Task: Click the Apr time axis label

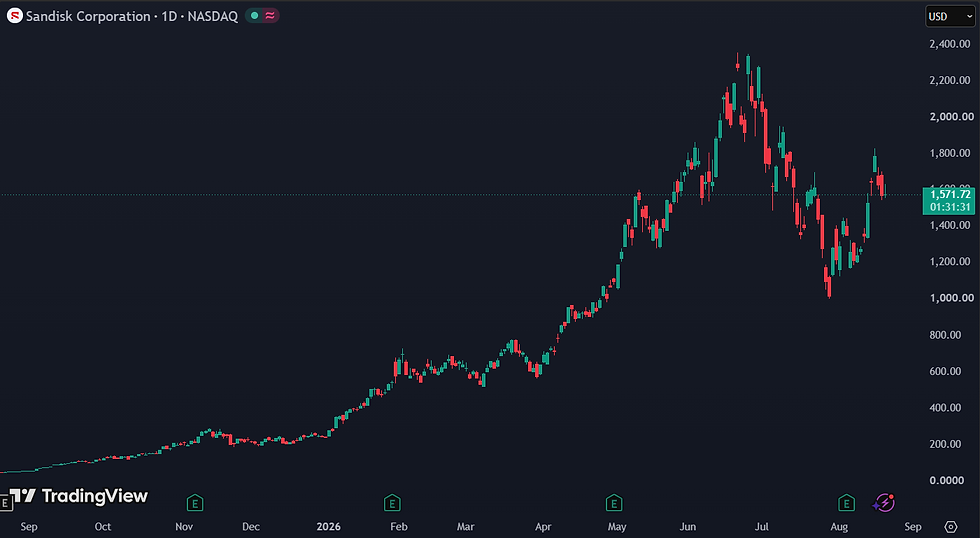Action: pos(543,527)
